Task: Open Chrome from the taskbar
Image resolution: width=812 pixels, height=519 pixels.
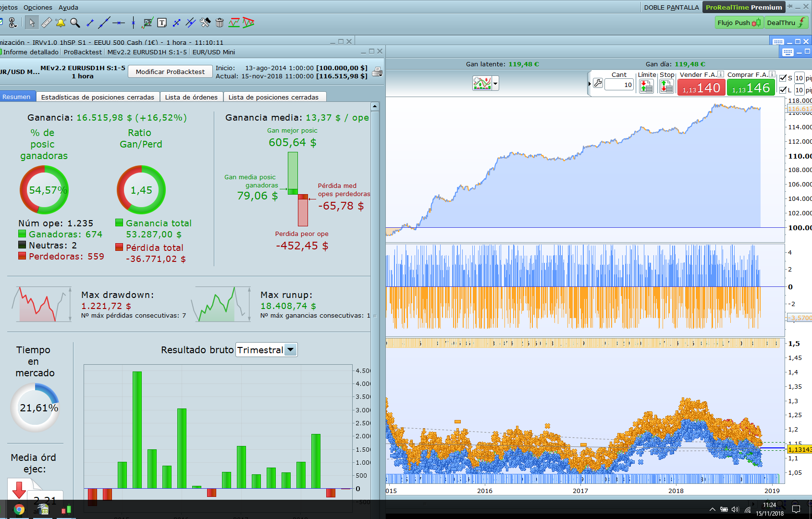Action: tap(19, 509)
